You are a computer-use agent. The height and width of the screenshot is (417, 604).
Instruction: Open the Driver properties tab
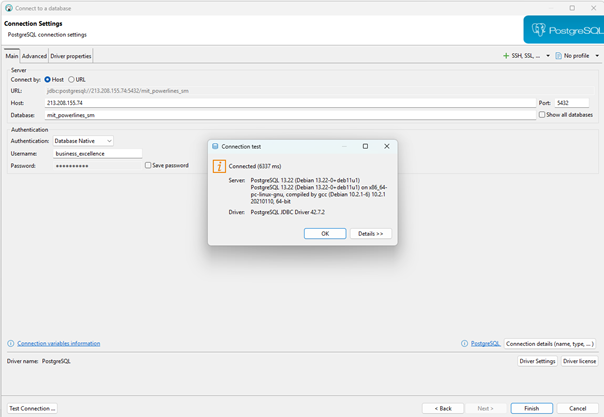coord(71,56)
